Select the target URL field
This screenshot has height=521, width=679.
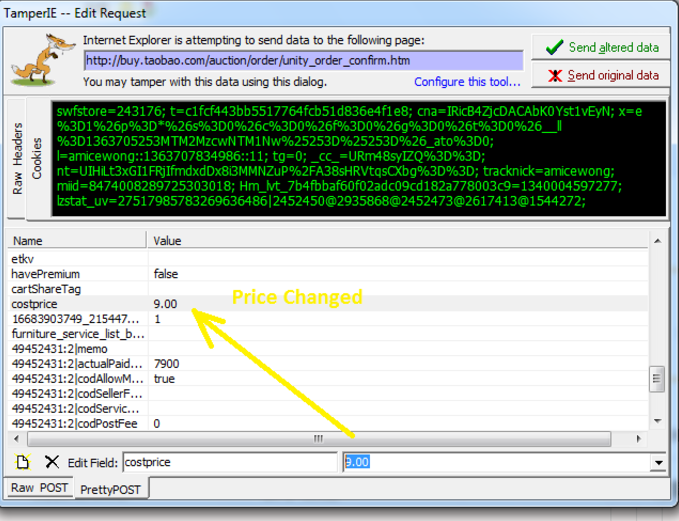pos(303,60)
